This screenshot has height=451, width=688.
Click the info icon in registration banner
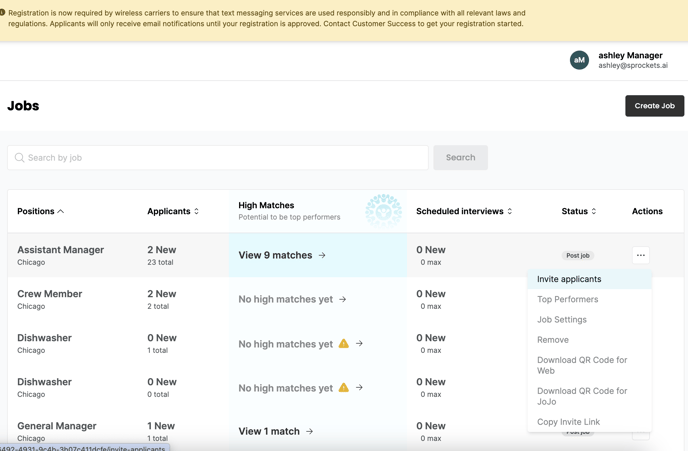(x=2, y=13)
